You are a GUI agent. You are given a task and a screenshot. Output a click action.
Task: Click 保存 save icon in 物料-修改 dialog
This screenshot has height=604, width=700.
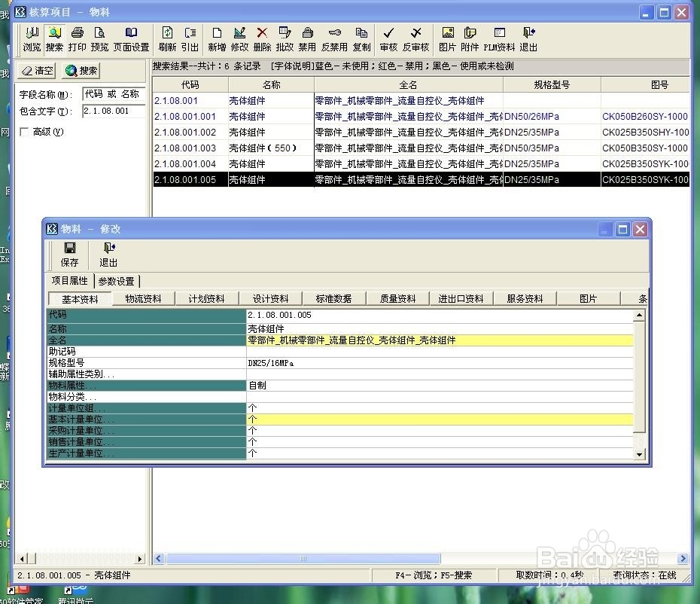click(70, 255)
